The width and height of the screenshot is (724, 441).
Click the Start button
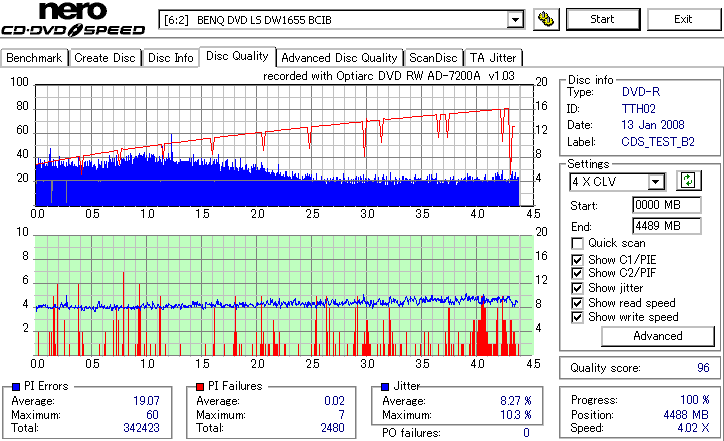603,19
